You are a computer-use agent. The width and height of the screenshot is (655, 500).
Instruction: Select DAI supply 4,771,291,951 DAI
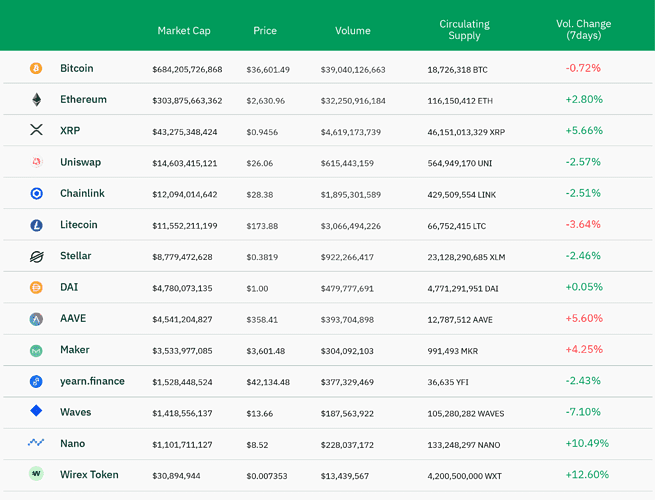(463, 289)
